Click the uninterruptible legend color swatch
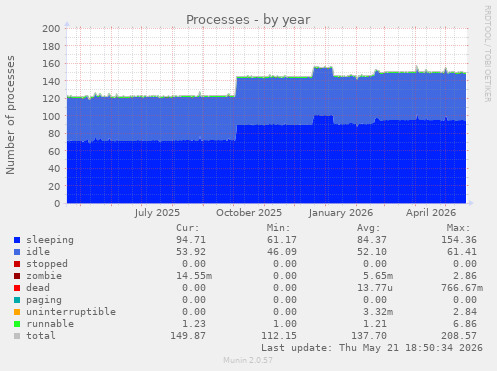This screenshot has width=497, height=371. (17, 312)
